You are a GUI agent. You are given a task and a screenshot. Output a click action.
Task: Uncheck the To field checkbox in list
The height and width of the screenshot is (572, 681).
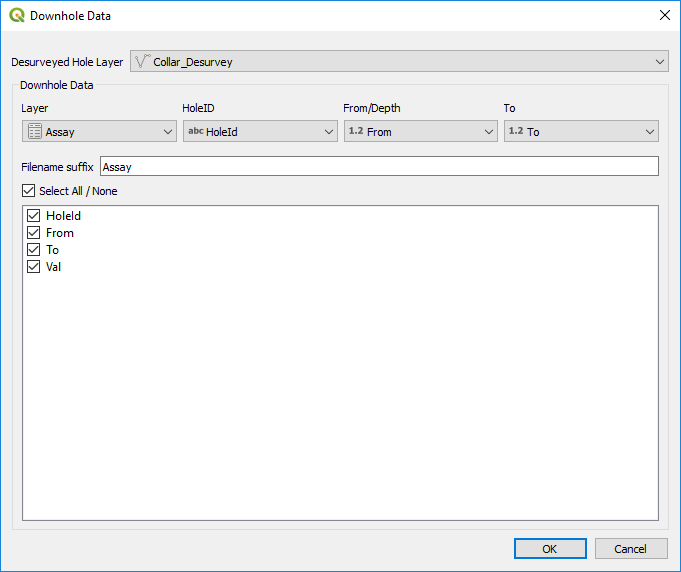(x=33, y=249)
